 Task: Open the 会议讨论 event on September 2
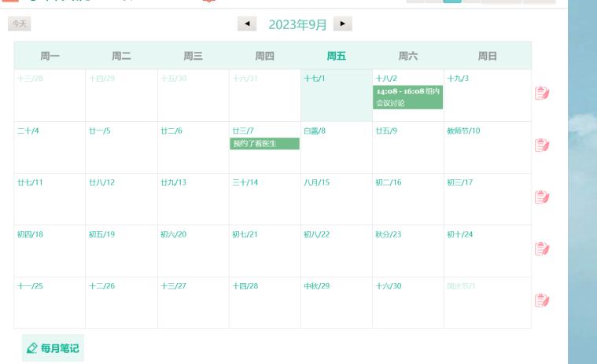408,97
